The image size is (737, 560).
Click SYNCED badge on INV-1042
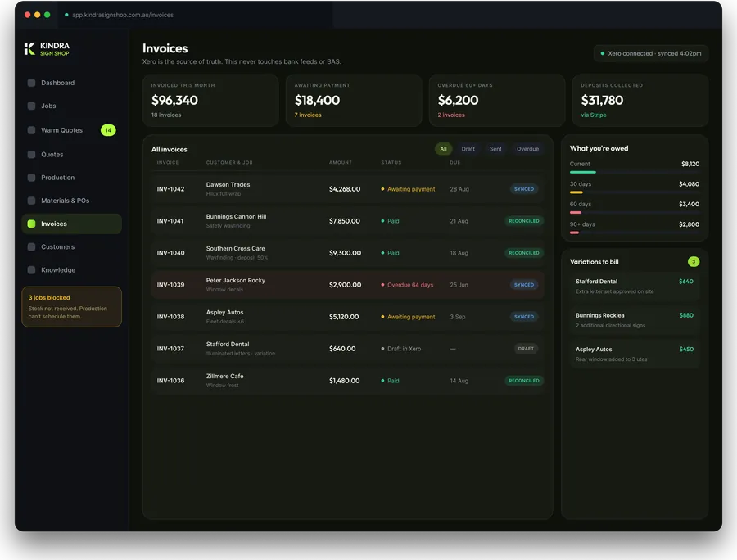pos(524,189)
